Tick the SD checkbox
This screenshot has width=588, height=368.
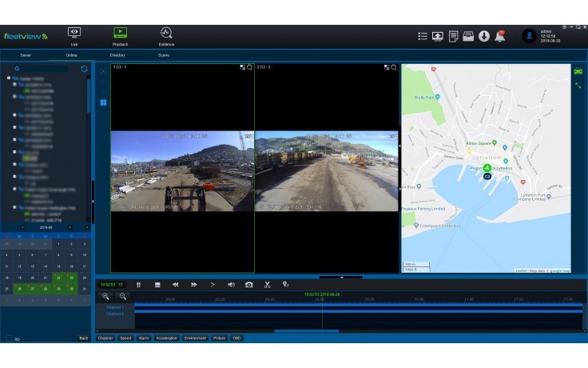click(x=9, y=338)
